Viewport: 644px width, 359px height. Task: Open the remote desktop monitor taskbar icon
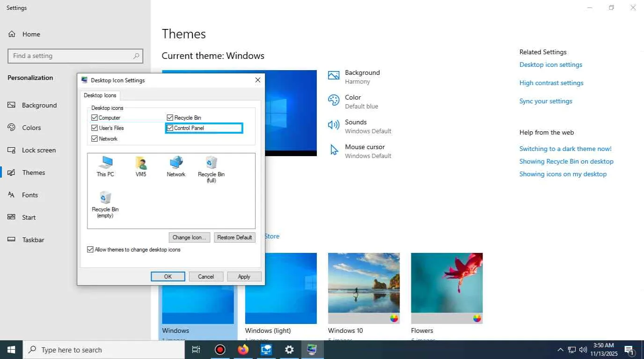point(266,350)
